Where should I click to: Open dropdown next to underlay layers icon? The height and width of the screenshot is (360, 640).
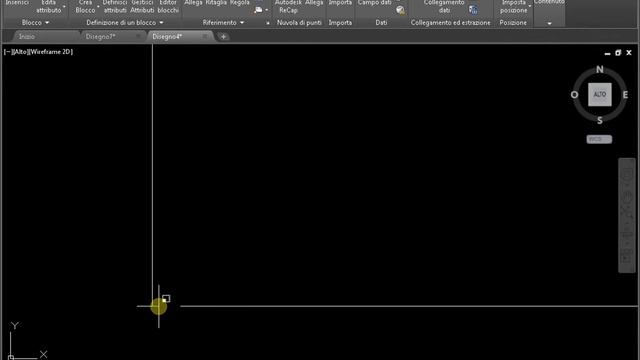point(267,10)
